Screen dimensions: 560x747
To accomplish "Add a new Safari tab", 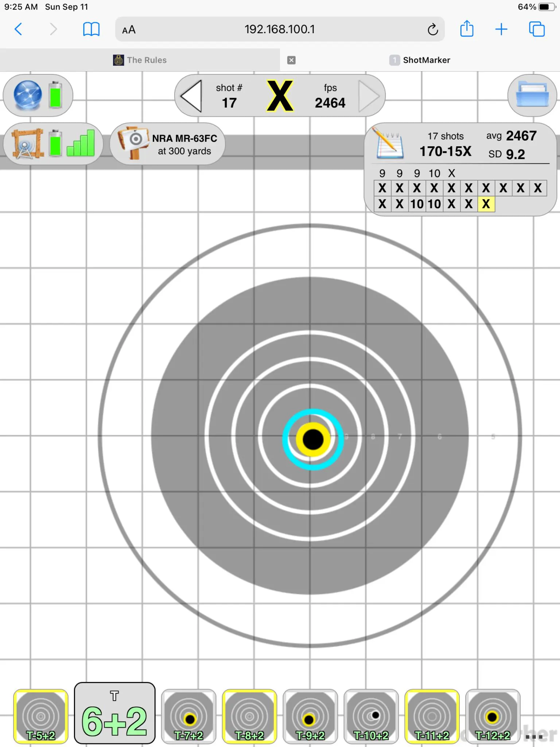I will tap(501, 29).
